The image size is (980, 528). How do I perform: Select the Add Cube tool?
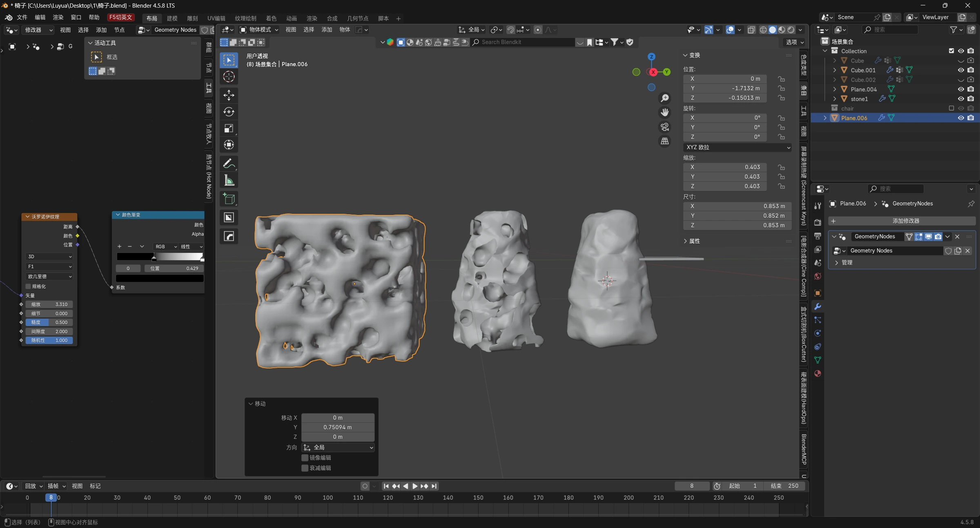click(x=229, y=199)
